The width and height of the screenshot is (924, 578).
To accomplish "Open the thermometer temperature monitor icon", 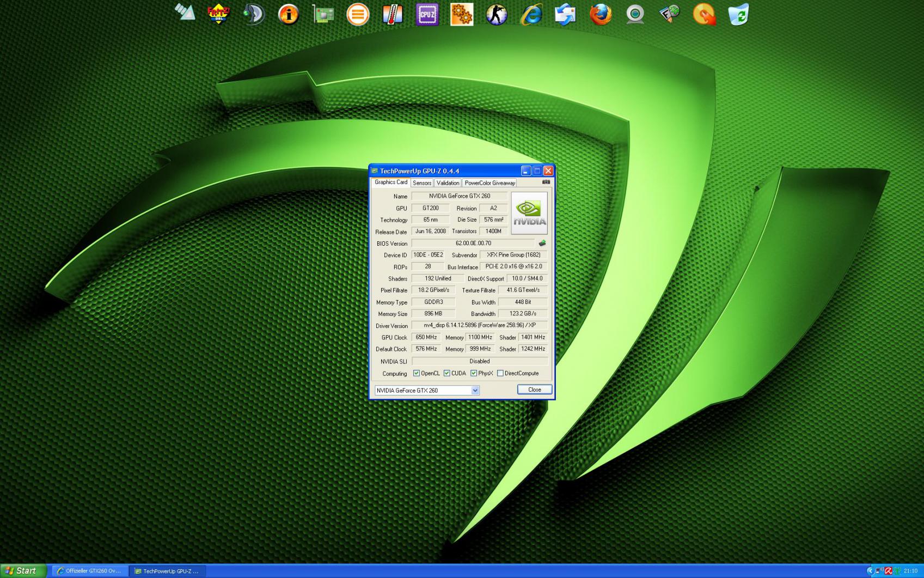I will pyautogui.click(x=392, y=15).
